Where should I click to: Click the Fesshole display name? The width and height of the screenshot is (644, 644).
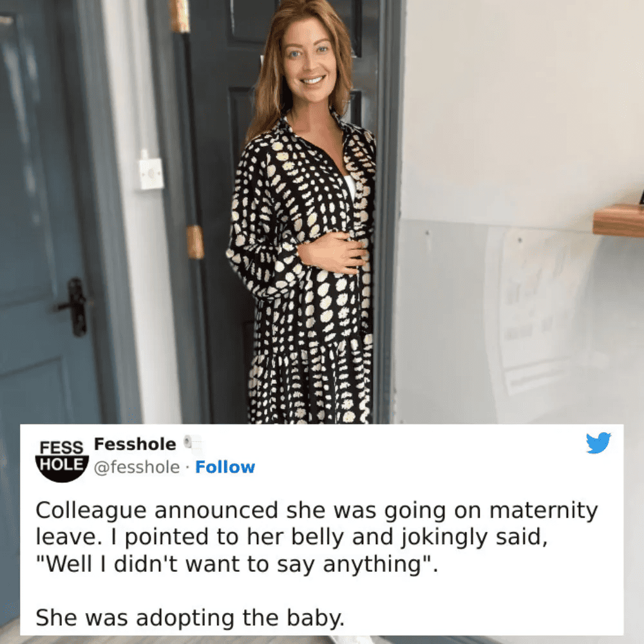click(135, 444)
